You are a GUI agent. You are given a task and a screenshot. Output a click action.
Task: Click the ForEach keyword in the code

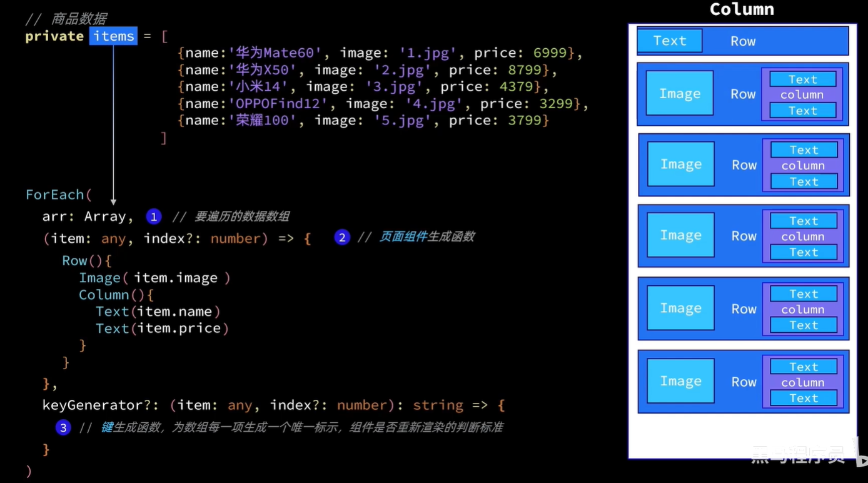click(55, 195)
